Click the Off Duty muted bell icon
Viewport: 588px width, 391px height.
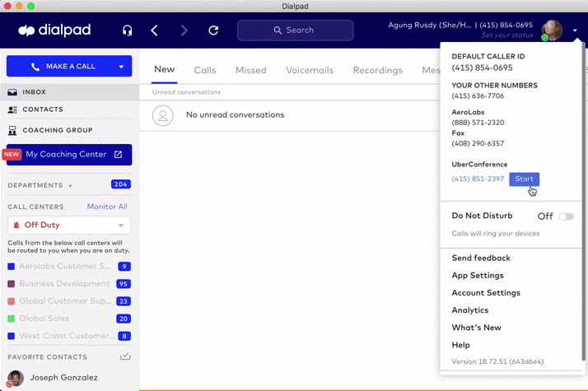pyautogui.click(x=16, y=225)
